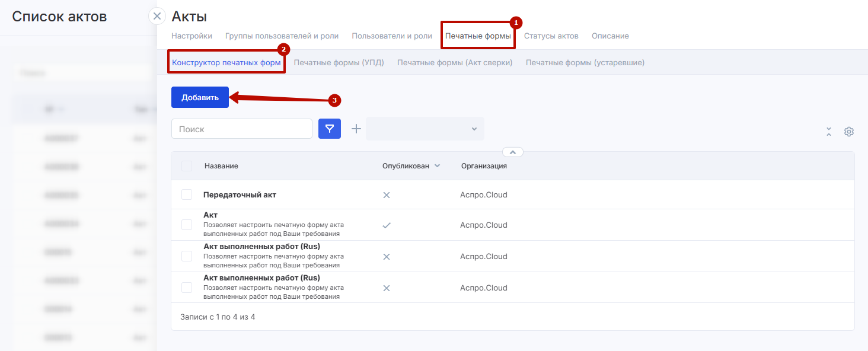
Task: Open the Печатные формы (Акт сверки) sub-tab
Action: click(x=455, y=62)
